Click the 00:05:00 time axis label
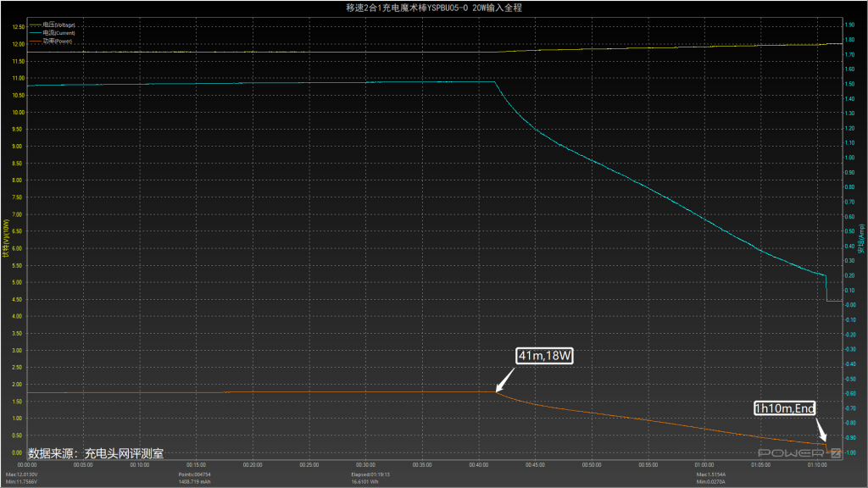This screenshot has height=488, width=868. pos(83,465)
